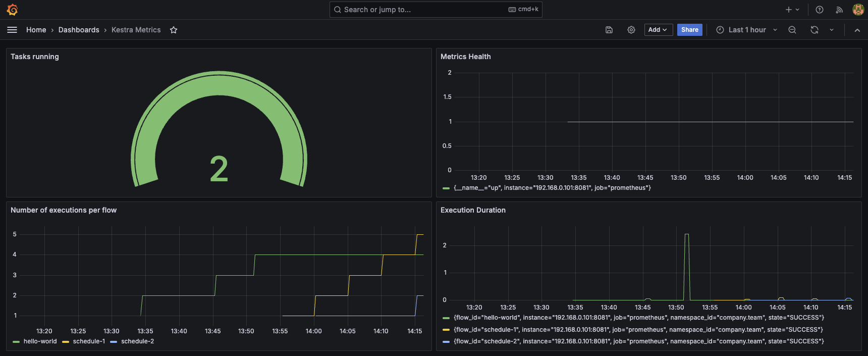Open the RSS news feed icon

(x=839, y=10)
